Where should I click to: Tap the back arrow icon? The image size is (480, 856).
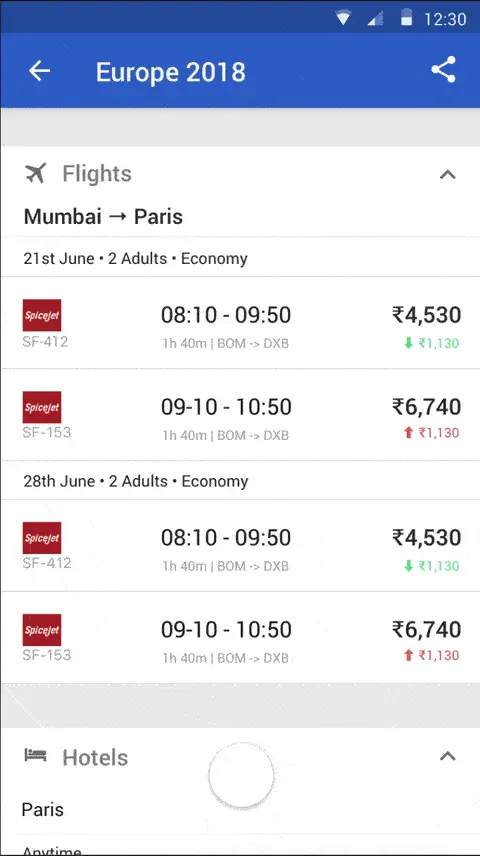[39, 71]
